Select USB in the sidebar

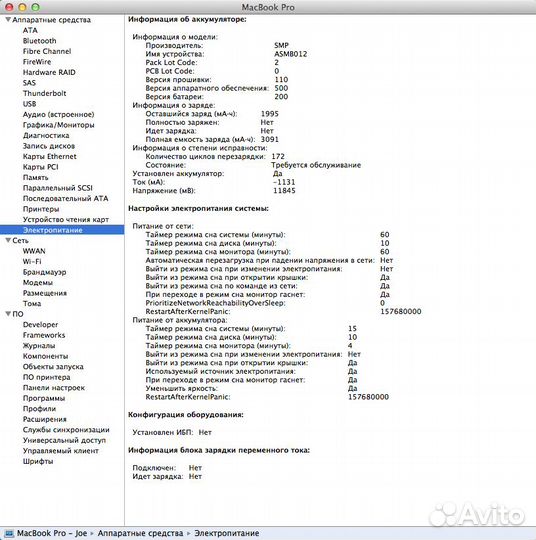pos(29,104)
